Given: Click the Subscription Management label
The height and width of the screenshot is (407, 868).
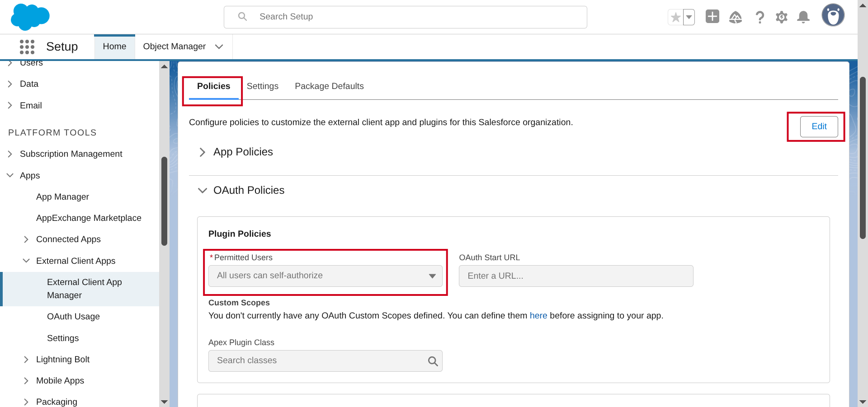Looking at the screenshot, I should [71, 154].
